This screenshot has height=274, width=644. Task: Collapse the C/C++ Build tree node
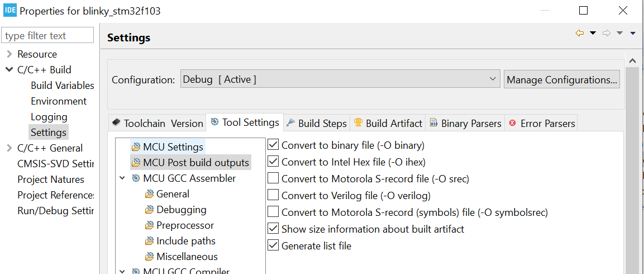tap(9, 70)
